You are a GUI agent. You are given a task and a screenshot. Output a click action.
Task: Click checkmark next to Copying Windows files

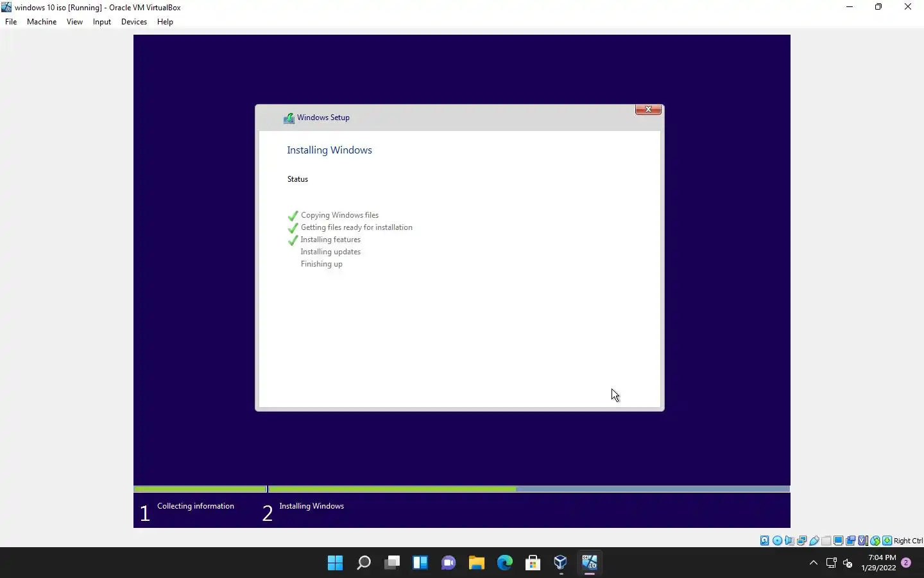293,216
